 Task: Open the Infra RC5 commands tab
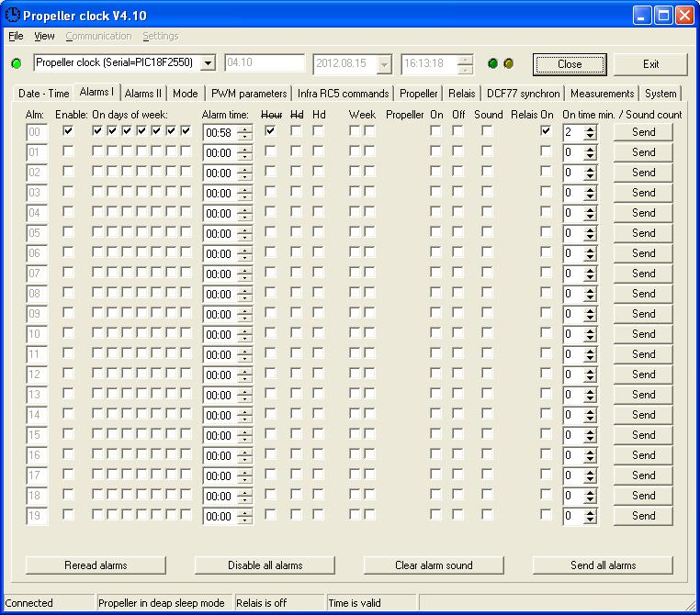tap(343, 94)
